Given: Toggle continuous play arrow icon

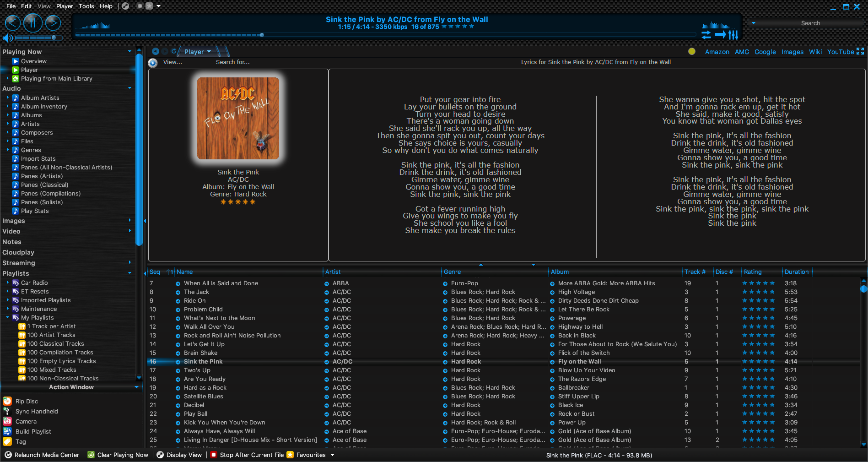Looking at the screenshot, I should 720,35.
